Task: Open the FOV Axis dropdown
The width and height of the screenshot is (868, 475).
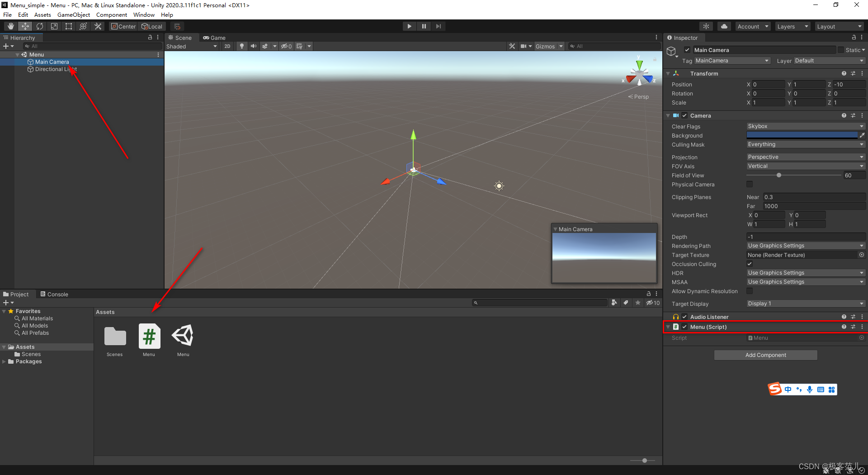Action: [806, 166]
